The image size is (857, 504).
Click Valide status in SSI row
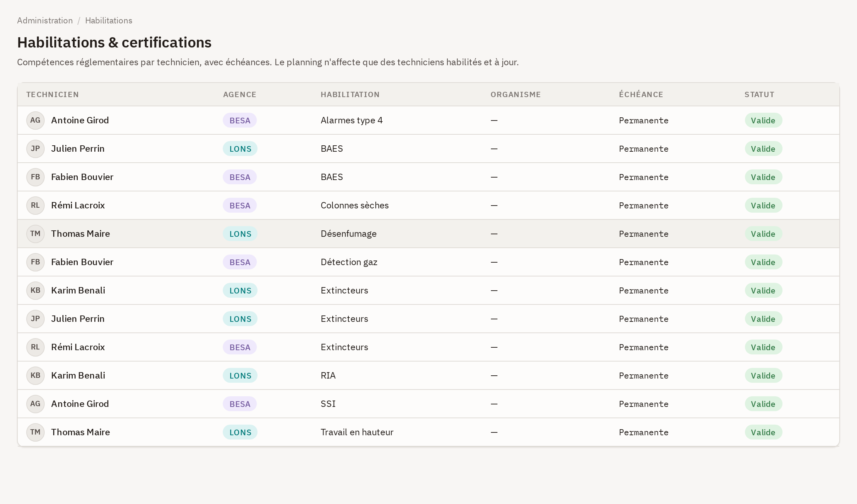point(763,404)
